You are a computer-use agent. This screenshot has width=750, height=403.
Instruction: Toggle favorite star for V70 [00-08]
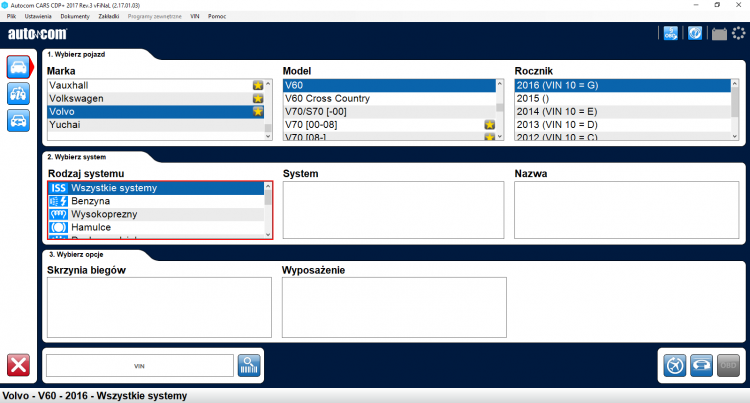click(x=489, y=125)
